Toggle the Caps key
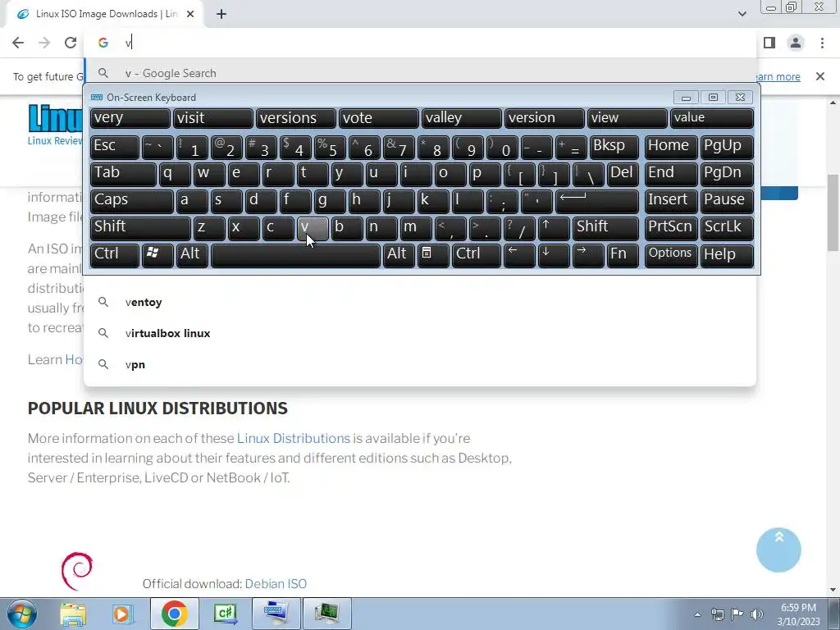This screenshot has height=630, width=840. pyautogui.click(x=132, y=201)
